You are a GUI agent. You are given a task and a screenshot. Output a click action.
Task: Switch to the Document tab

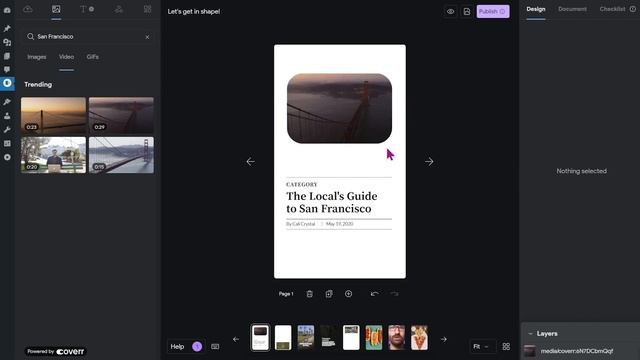[572, 9]
